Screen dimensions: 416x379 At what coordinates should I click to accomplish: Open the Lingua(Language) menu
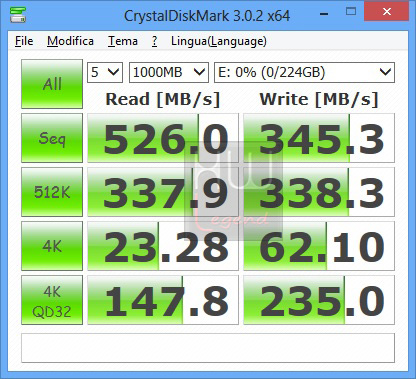(x=219, y=41)
